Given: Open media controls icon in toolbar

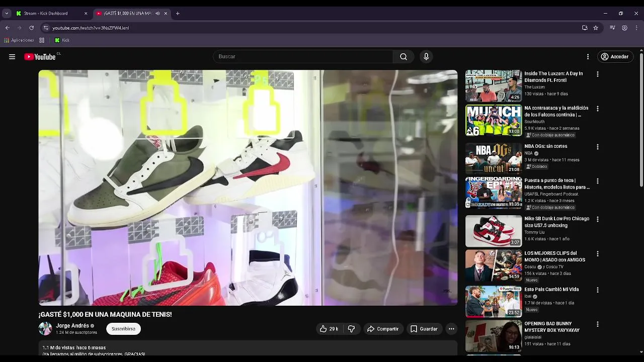Looking at the screenshot, I should pos(612,28).
